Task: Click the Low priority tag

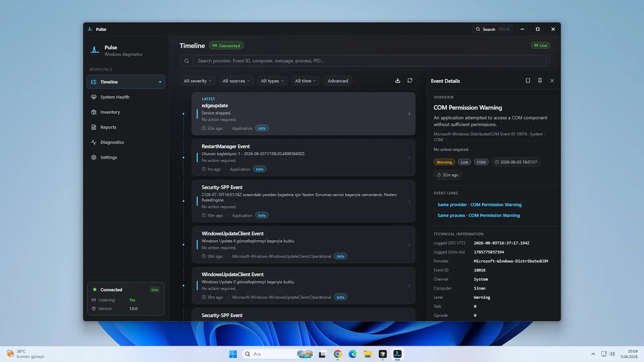Action: tap(464, 162)
